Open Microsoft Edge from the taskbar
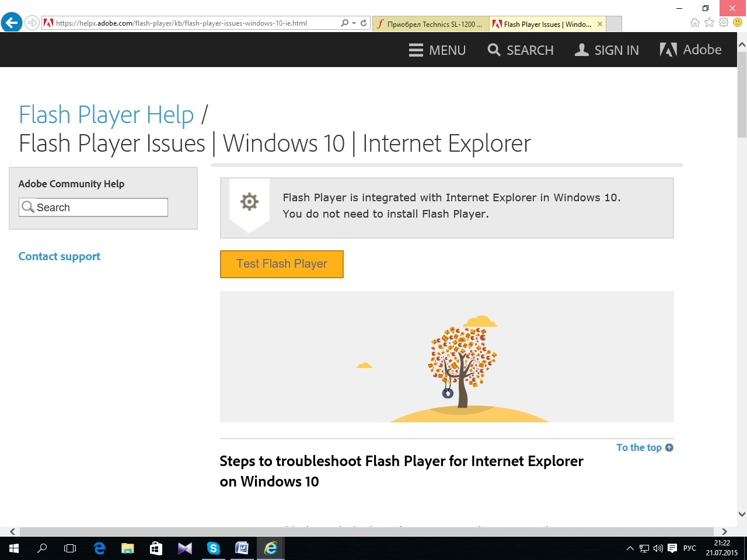 [x=99, y=548]
